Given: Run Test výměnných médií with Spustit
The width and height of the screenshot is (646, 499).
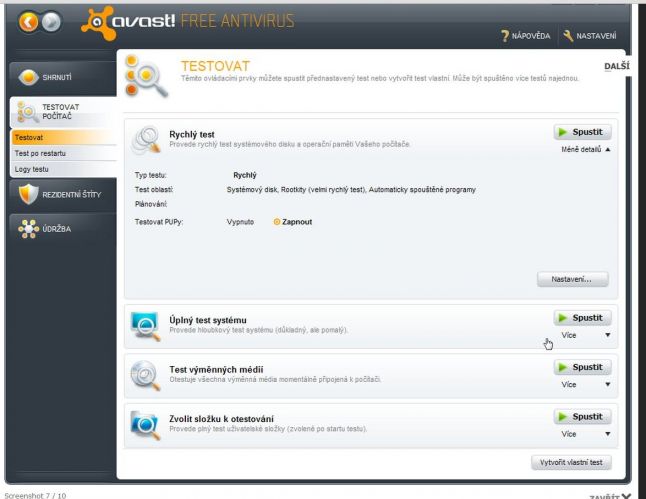Looking at the screenshot, I should coord(582,368).
